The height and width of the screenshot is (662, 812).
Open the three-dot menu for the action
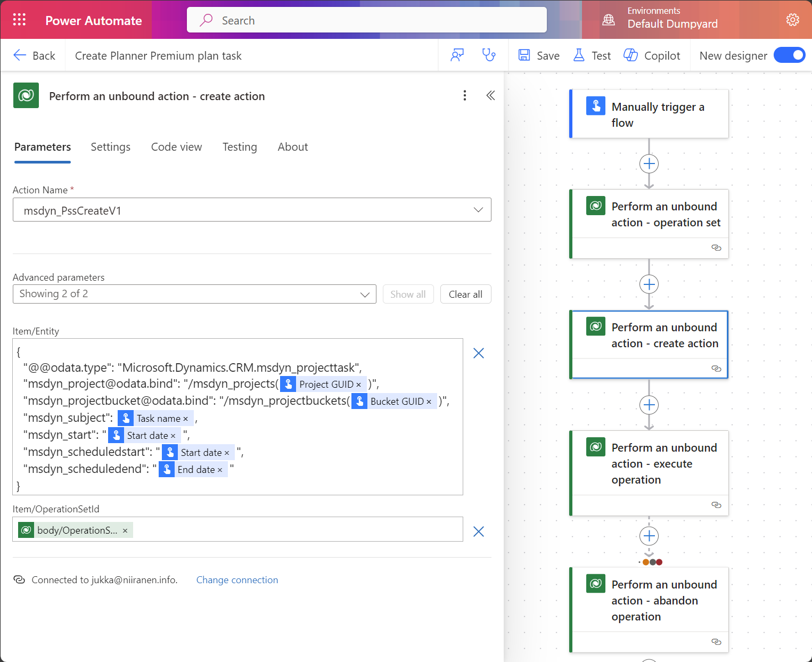465,95
